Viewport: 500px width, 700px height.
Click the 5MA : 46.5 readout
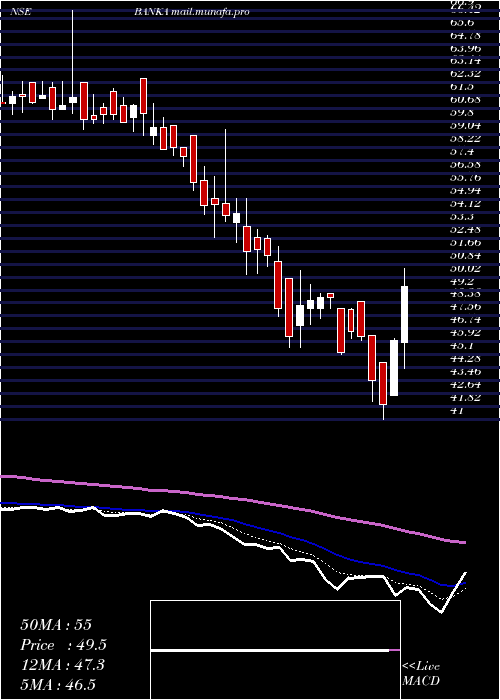click(58, 685)
